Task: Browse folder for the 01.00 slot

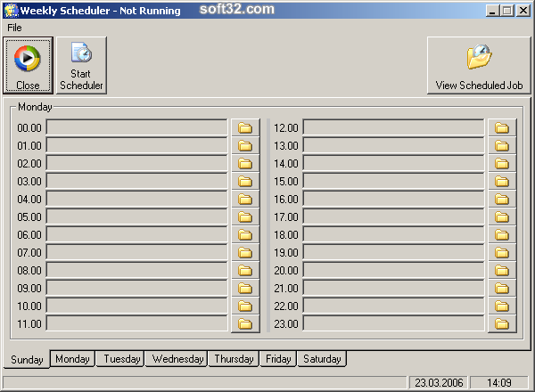Action: point(245,145)
